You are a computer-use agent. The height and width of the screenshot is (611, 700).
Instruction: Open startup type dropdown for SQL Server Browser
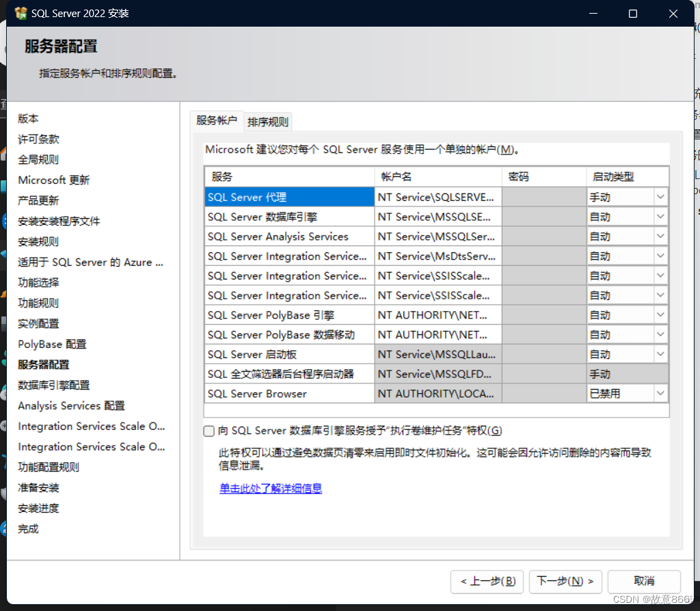tap(660, 393)
